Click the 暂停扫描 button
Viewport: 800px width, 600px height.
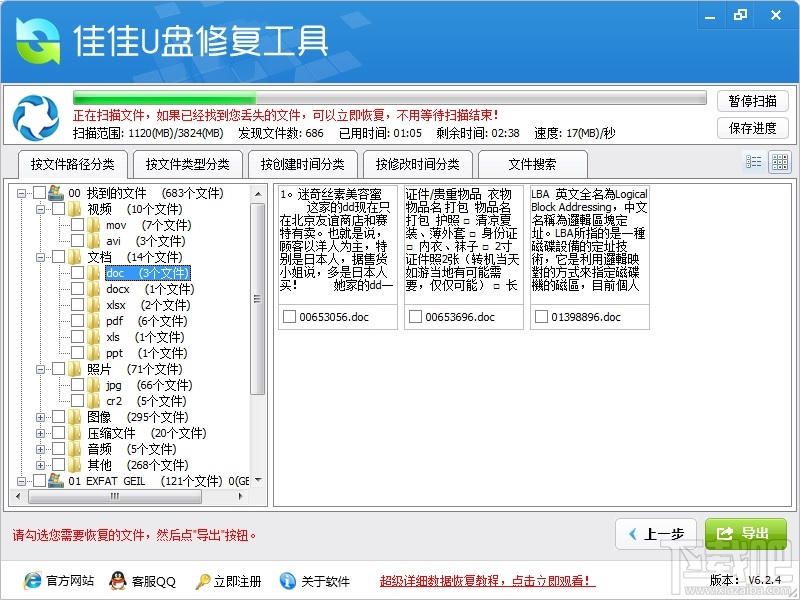(x=753, y=101)
